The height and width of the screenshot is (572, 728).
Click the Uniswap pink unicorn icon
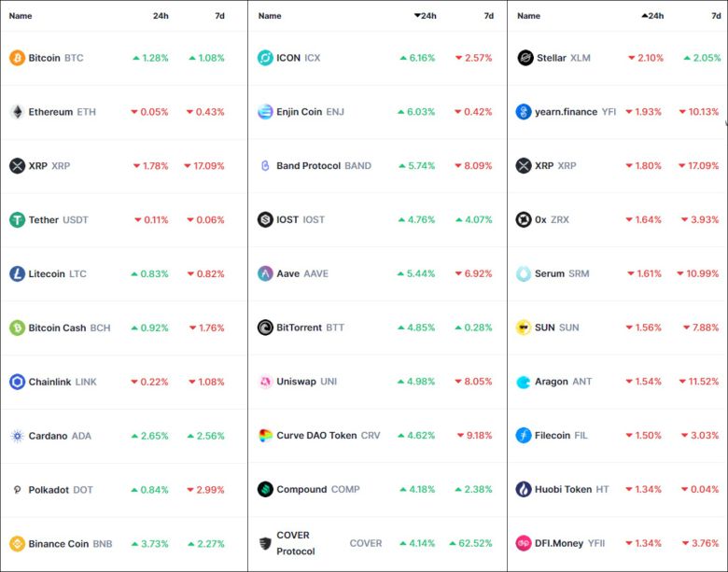tap(265, 382)
